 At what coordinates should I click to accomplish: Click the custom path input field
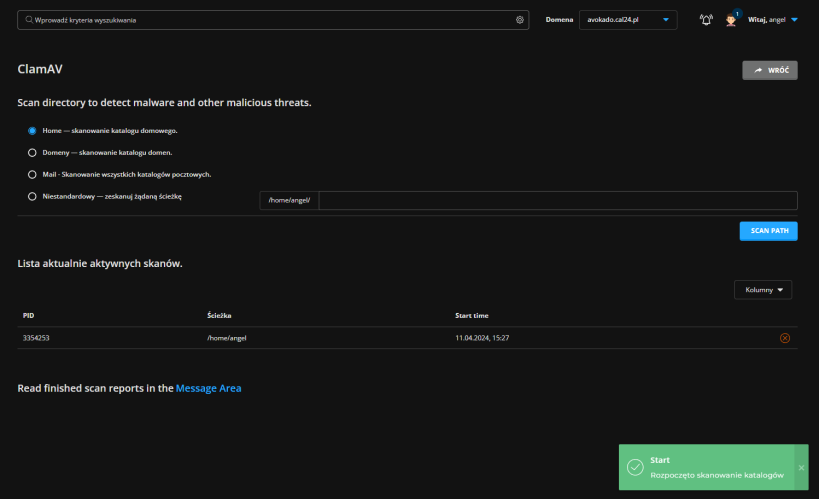[x=558, y=200]
